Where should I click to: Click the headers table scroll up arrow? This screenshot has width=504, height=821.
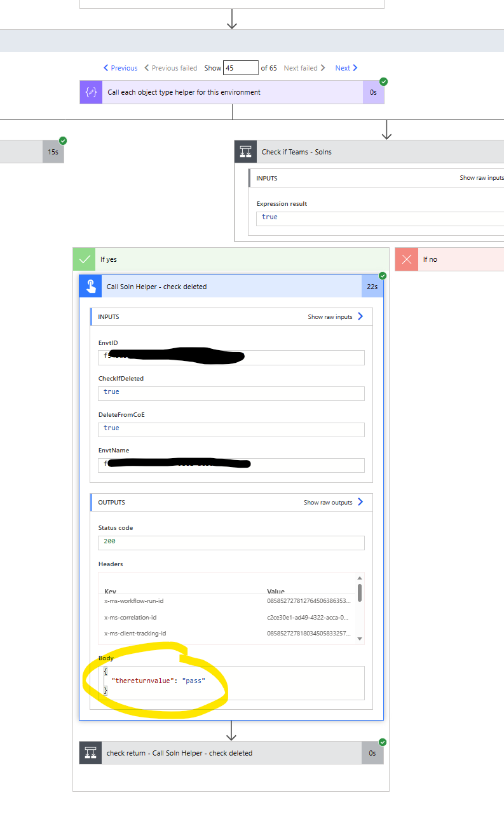(x=360, y=577)
